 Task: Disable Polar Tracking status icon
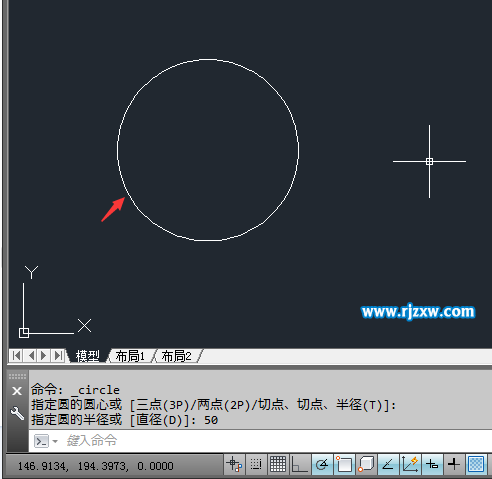(322, 464)
